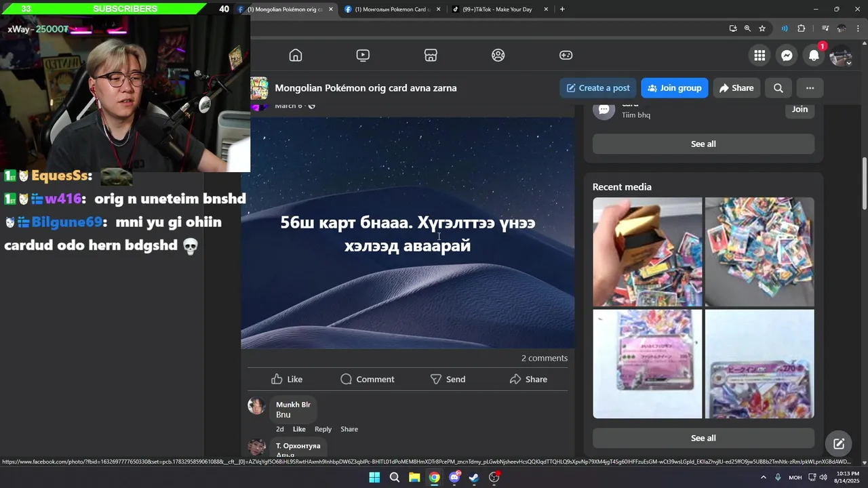Open recent media photo of scattered card pile

tap(759, 252)
